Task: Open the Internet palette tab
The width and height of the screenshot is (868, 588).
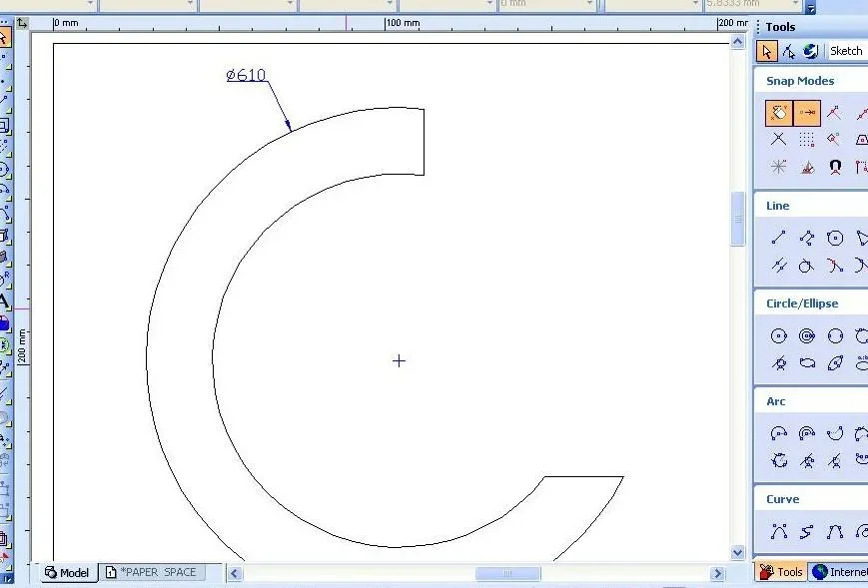Action: click(839, 571)
